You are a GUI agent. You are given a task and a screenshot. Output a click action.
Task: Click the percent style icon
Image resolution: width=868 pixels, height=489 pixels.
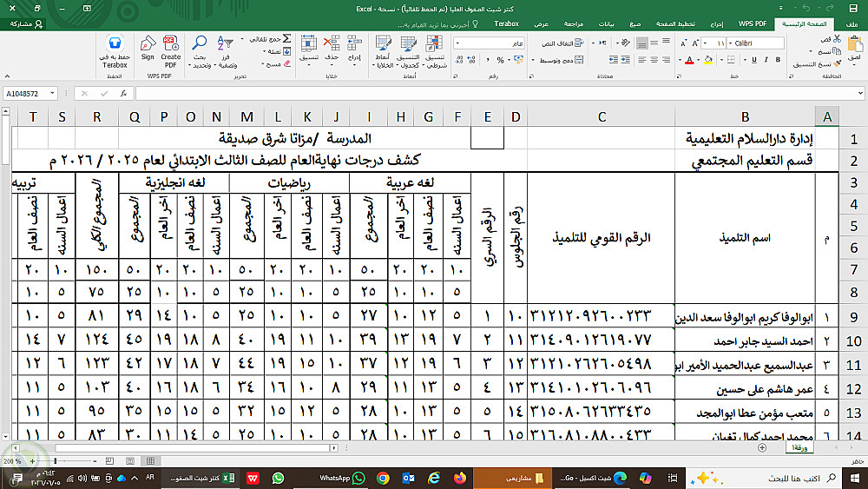click(501, 60)
